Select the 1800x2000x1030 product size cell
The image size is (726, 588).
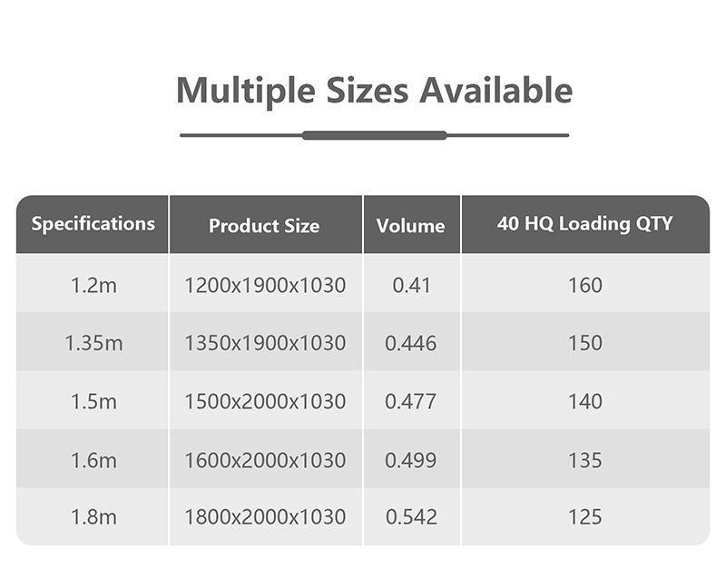(265, 517)
